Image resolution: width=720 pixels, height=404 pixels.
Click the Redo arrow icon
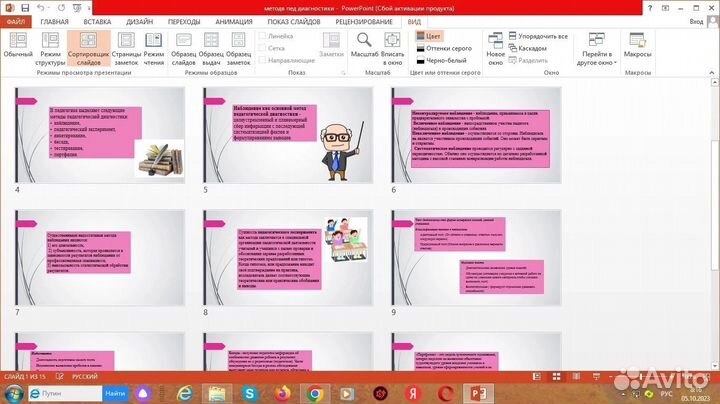pos(61,8)
